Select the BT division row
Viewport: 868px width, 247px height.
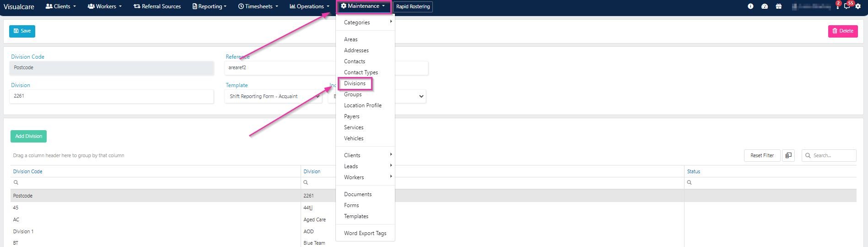click(x=433, y=243)
